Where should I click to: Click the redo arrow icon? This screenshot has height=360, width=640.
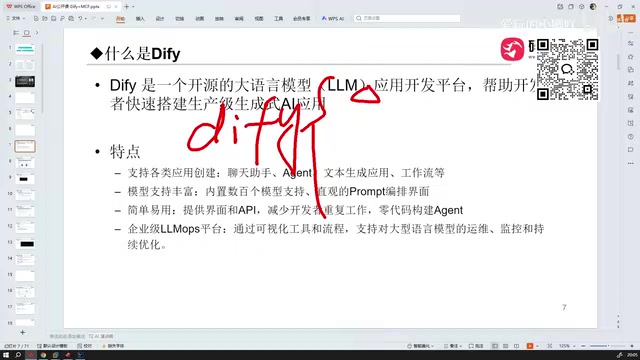tap(94, 18)
